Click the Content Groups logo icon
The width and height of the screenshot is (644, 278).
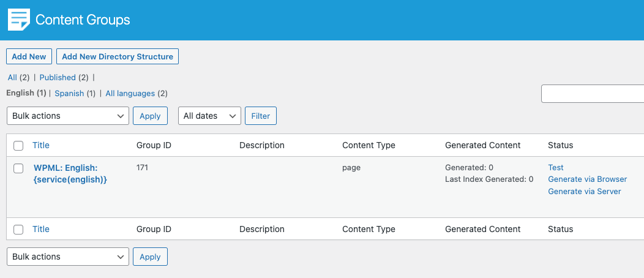(18, 20)
